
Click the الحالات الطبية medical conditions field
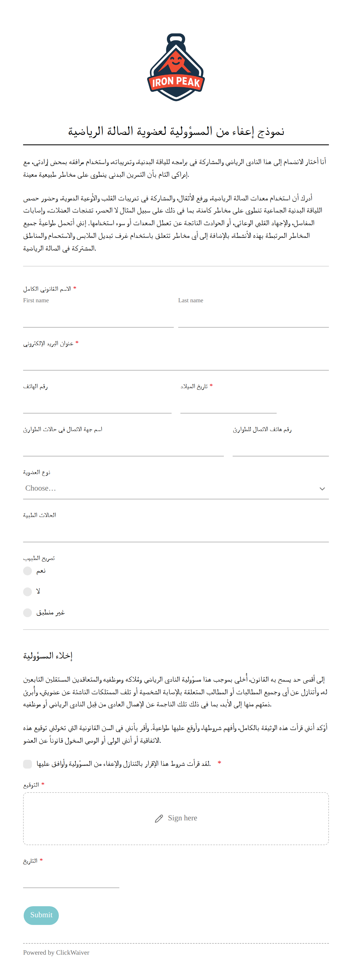pos(176,532)
